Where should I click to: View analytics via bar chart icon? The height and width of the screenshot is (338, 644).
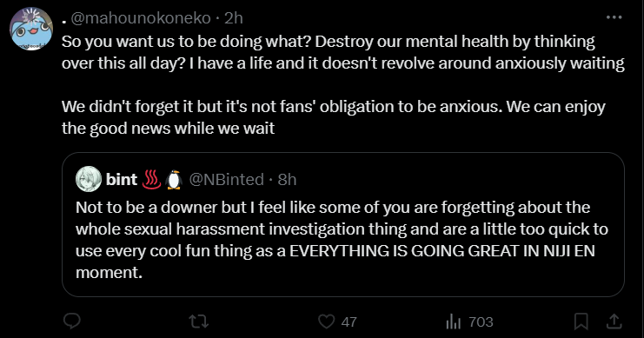[x=454, y=321]
